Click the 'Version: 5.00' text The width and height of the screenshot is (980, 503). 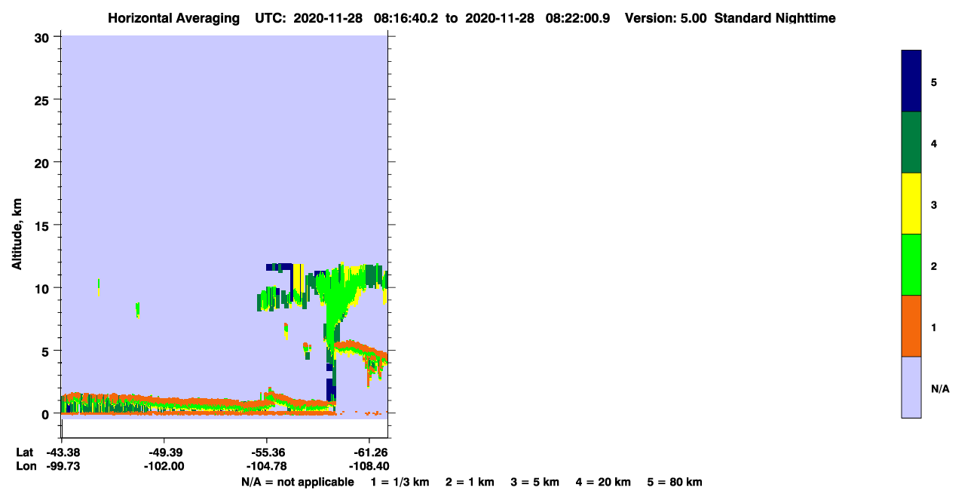coord(666,18)
